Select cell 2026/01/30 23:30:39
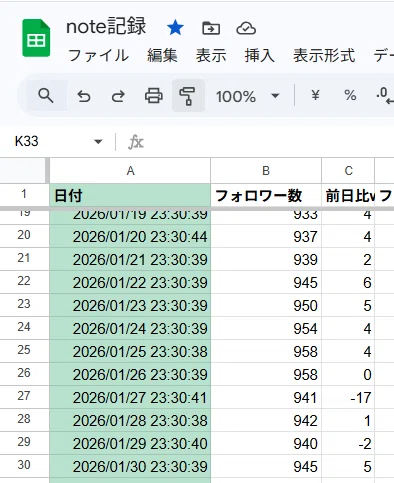Image resolution: width=394 pixels, height=483 pixels. click(x=130, y=466)
